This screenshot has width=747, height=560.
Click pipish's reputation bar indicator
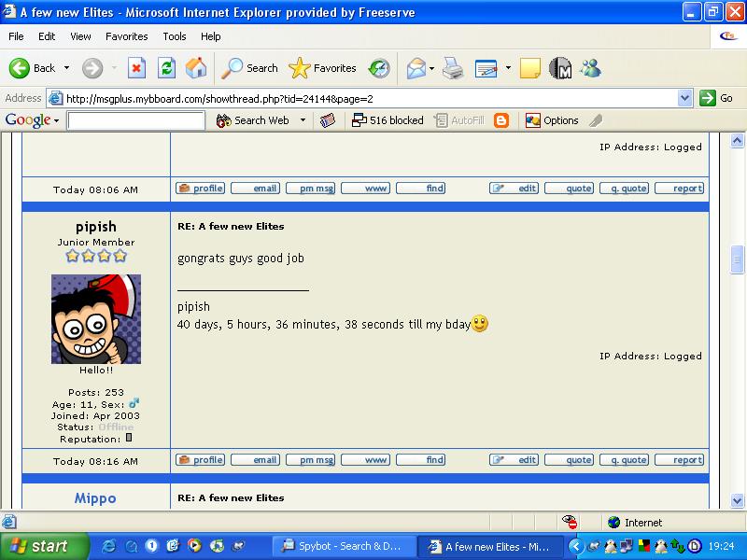(x=129, y=438)
